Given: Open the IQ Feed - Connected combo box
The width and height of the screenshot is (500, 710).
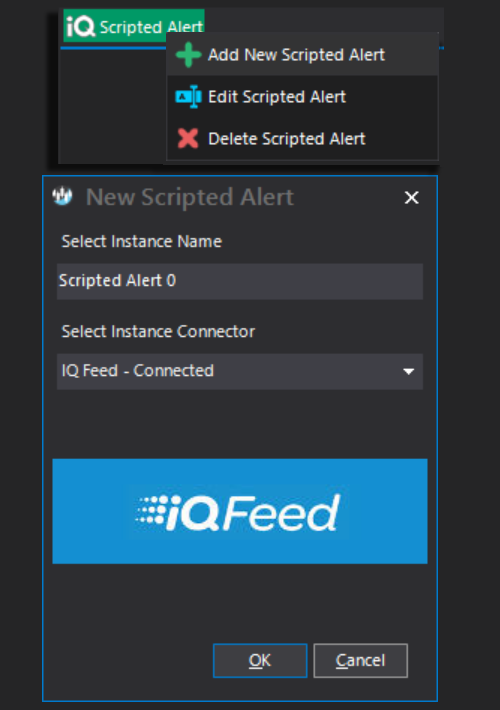Looking at the screenshot, I should (x=240, y=371).
